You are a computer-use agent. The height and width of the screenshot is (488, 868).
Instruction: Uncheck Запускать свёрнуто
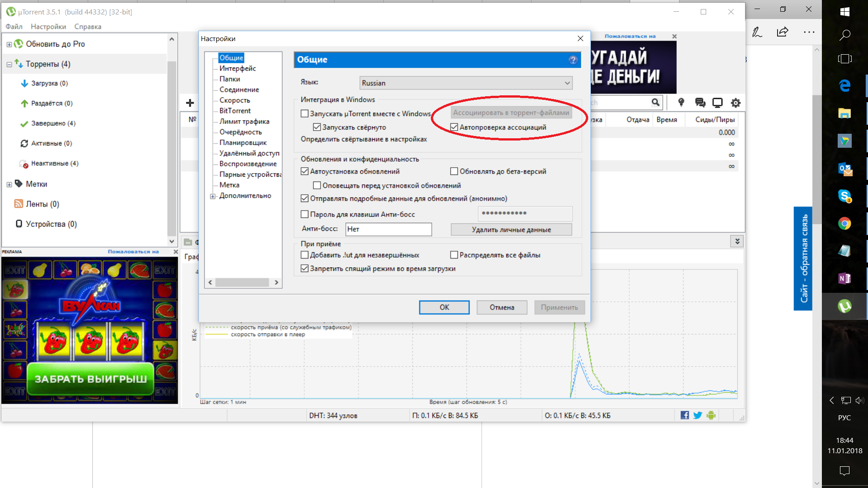point(317,127)
